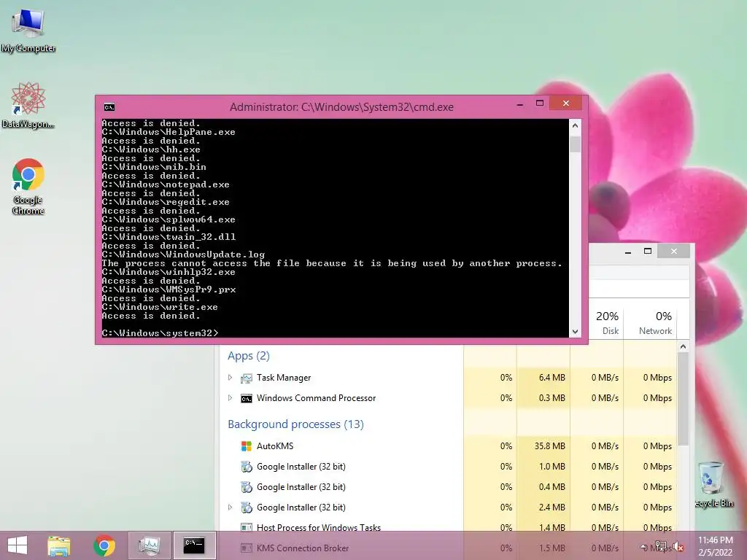Select the AutoKMS process row

pyautogui.click(x=450, y=446)
